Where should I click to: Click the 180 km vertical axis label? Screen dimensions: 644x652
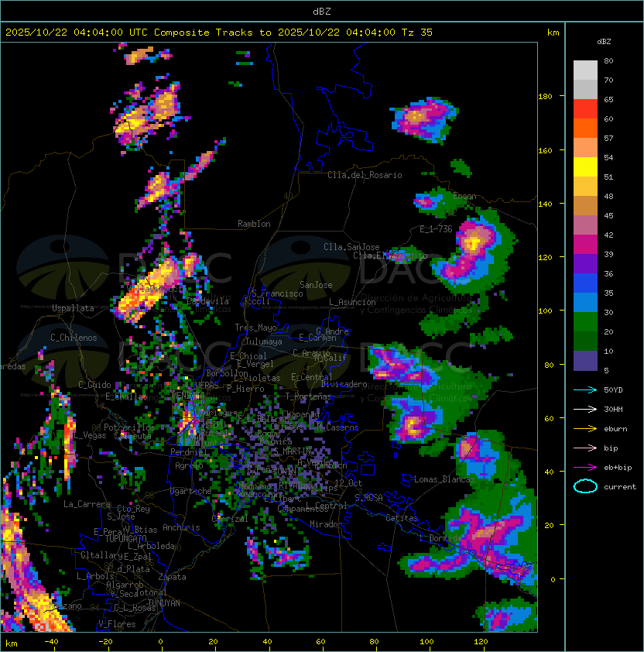tap(545, 97)
